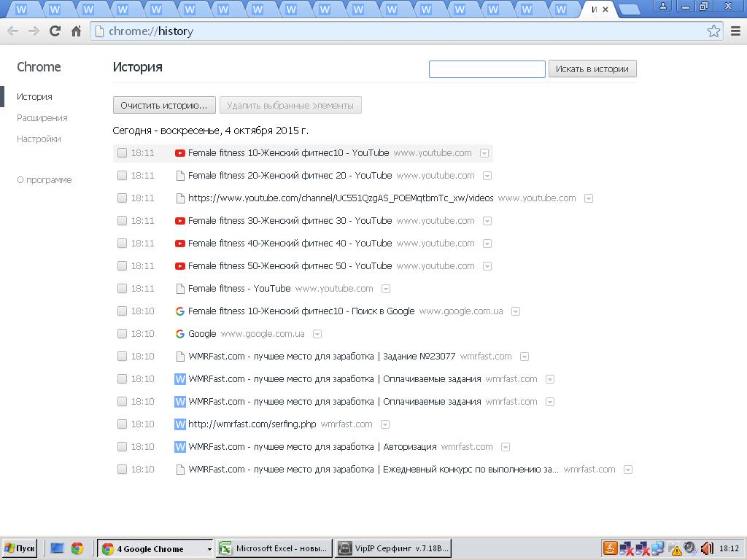The width and height of the screenshot is (747, 560).
Task: Open the home page icon
Action: click(76, 31)
